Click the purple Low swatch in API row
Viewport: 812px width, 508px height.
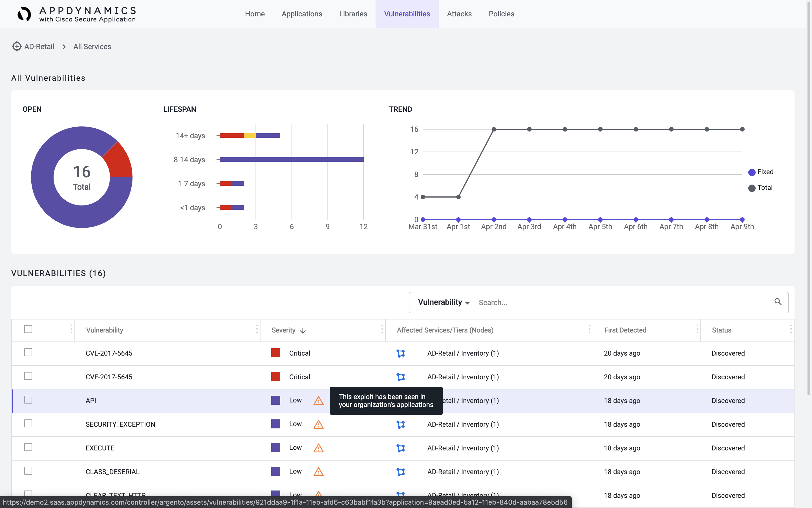[276, 400]
